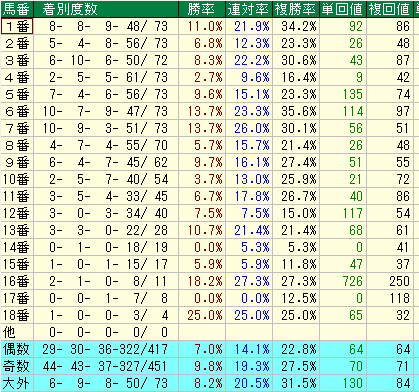The image size is (419, 392).
Task: Select the 12番 row label
Action: point(16,213)
